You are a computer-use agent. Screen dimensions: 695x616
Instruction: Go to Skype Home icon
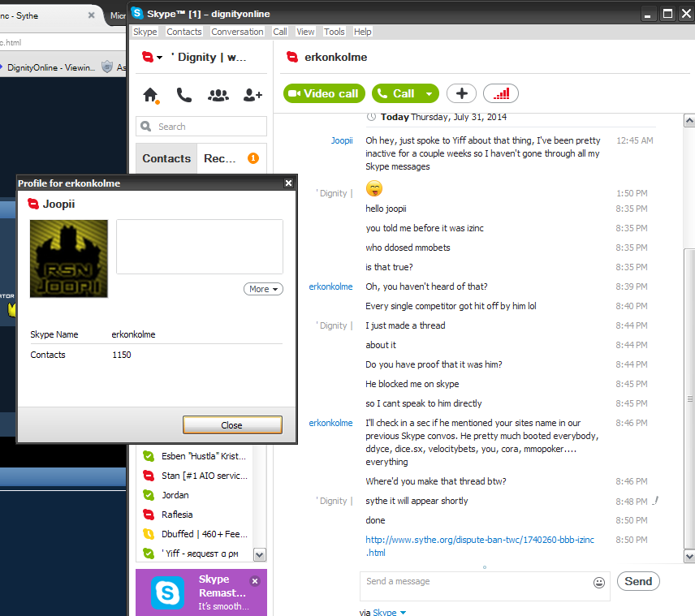pyautogui.click(x=151, y=95)
